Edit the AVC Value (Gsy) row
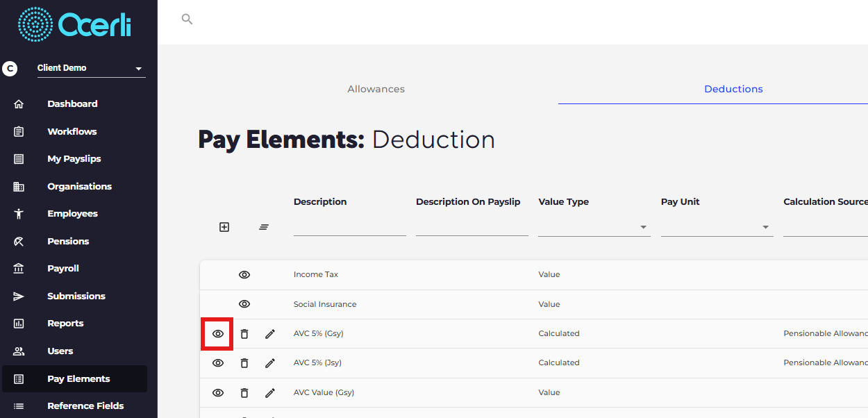The width and height of the screenshot is (868, 418). tap(270, 393)
